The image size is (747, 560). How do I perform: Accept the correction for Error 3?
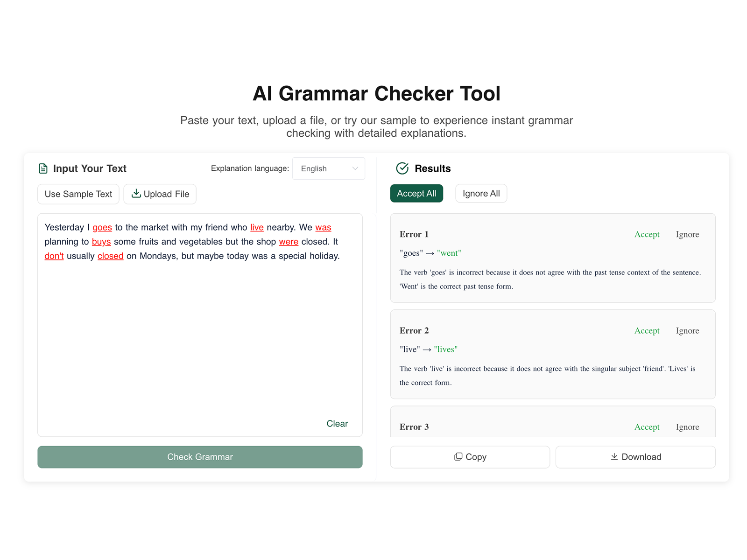647,427
